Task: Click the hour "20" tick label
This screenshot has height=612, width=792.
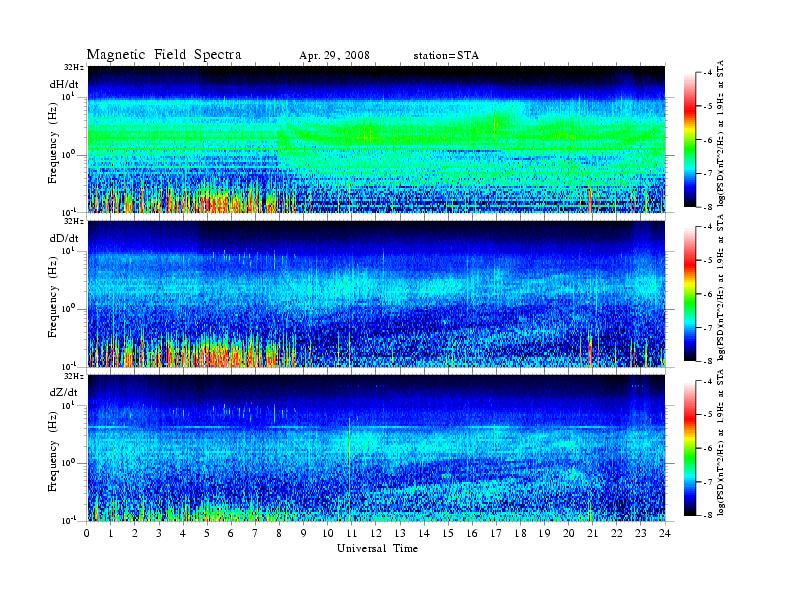Action: [568, 534]
